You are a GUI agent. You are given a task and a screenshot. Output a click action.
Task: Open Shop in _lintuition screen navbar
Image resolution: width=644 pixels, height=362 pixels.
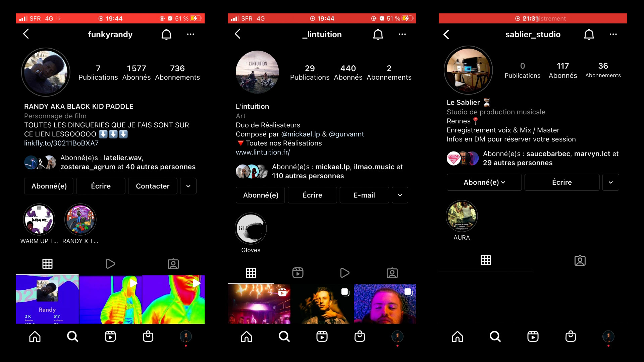(x=360, y=336)
